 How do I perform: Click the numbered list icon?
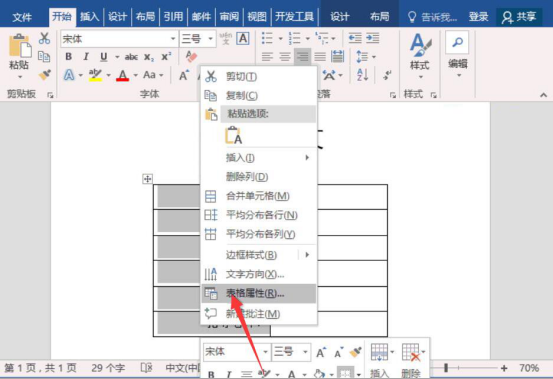pos(294,38)
